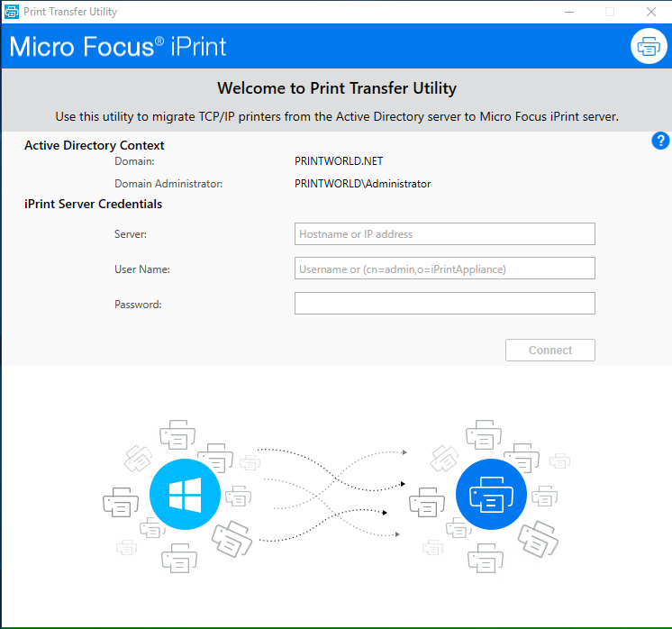The image size is (672, 629).
Task: Click the Windows logo circle in the illustration
Action: (x=185, y=495)
